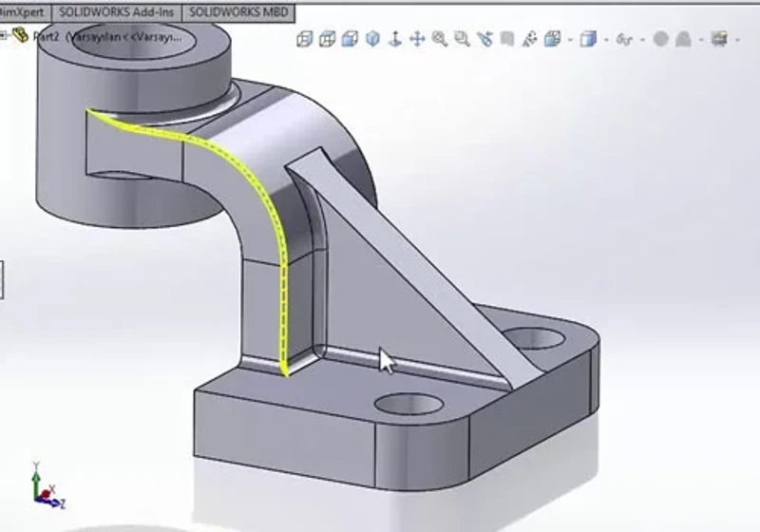The image size is (760, 532).
Task: Click the Edit Appearance sphere icon
Action: 661,39
